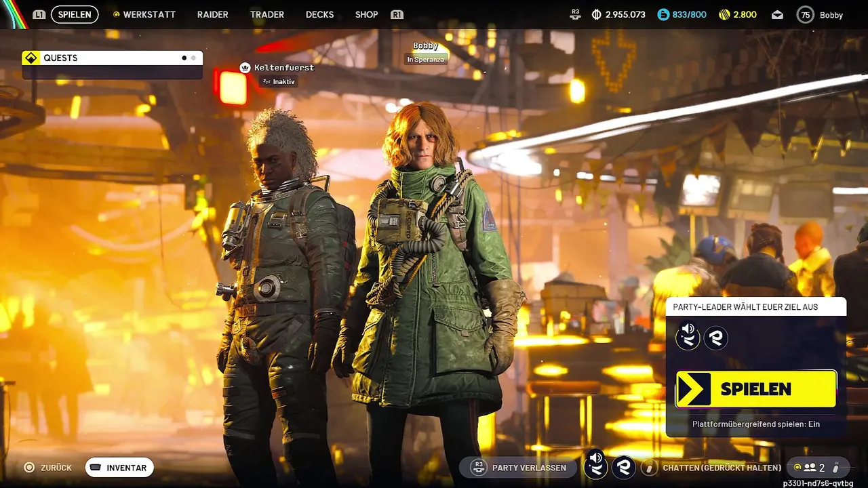This screenshot has width=868, height=488.
Task: Click the second raider avatar in bottom bar
Action: (624, 467)
